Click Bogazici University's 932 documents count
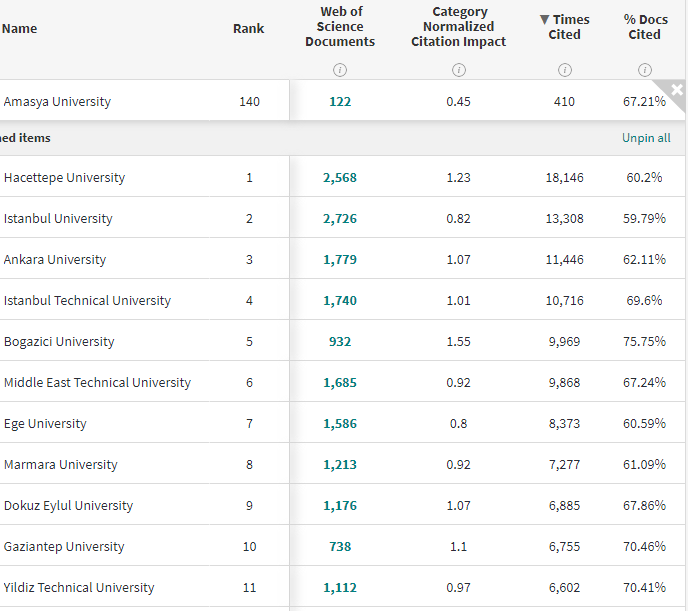 pyautogui.click(x=340, y=342)
